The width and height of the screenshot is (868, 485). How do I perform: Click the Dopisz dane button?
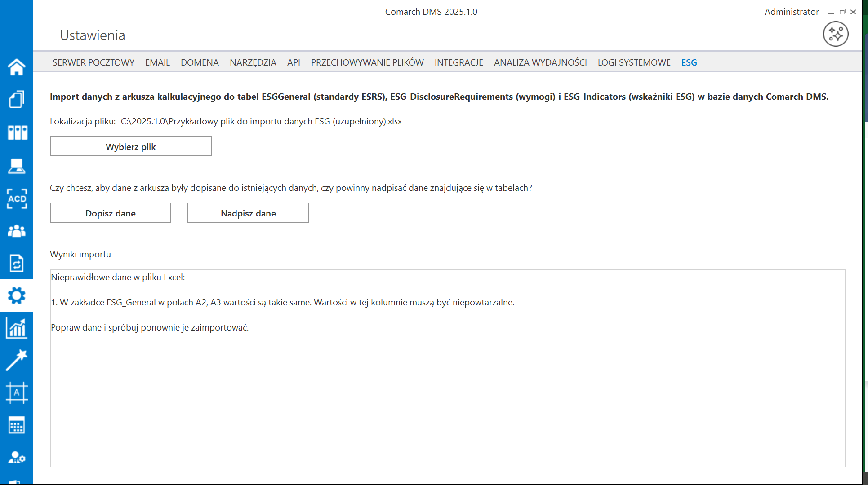pyautogui.click(x=111, y=213)
